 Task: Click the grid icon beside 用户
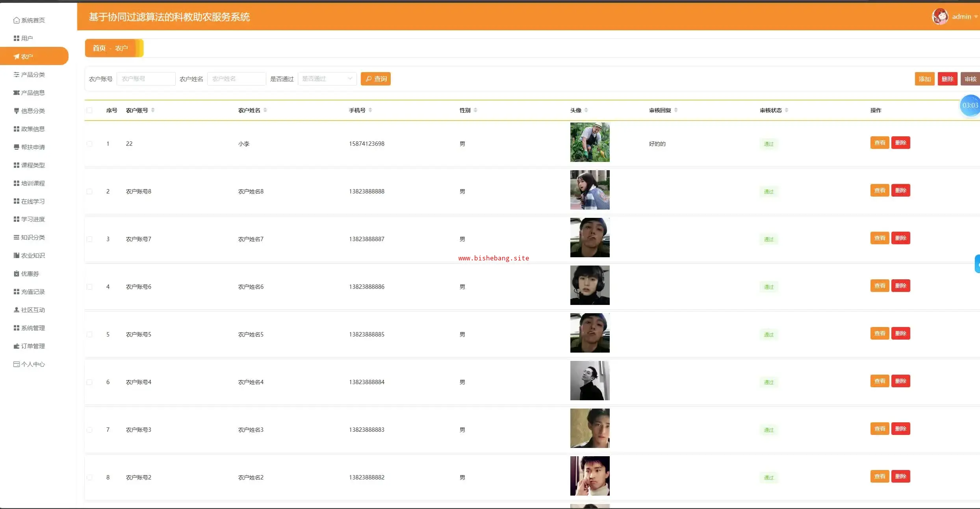pyautogui.click(x=16, y=38)
